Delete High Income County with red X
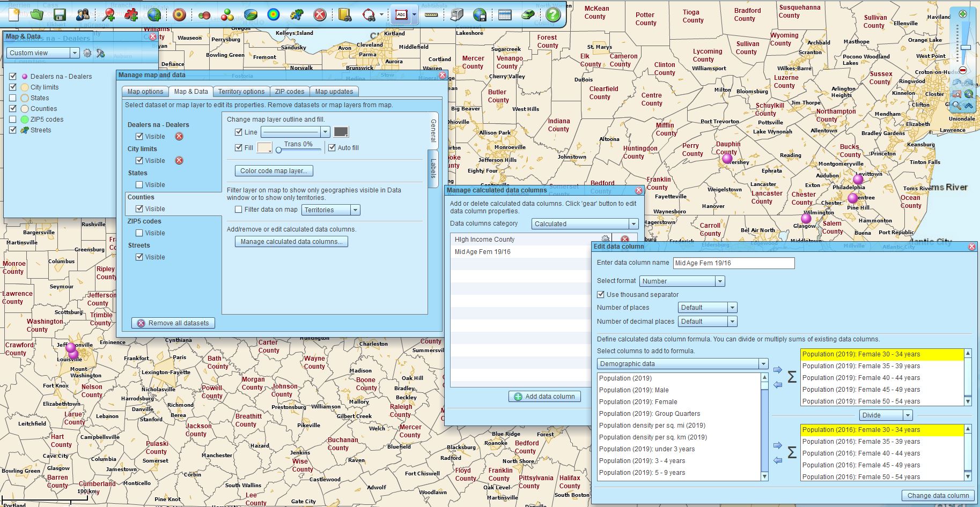Viewport: 980px width, 507px height. pyautogui.click(x=624, y=240)
